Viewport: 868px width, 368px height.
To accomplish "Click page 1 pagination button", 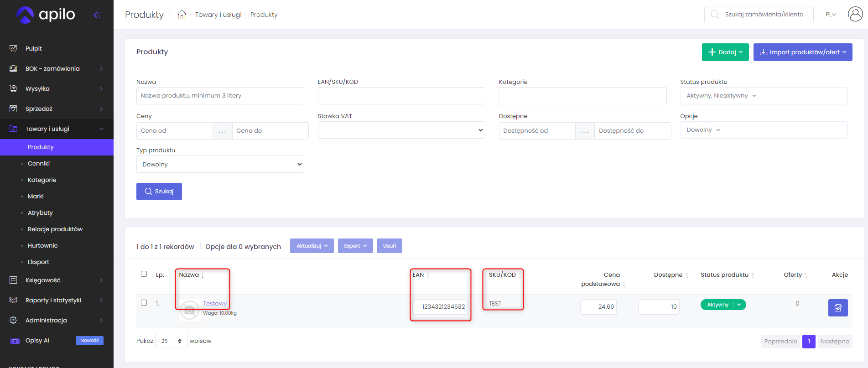I will 809,341.
